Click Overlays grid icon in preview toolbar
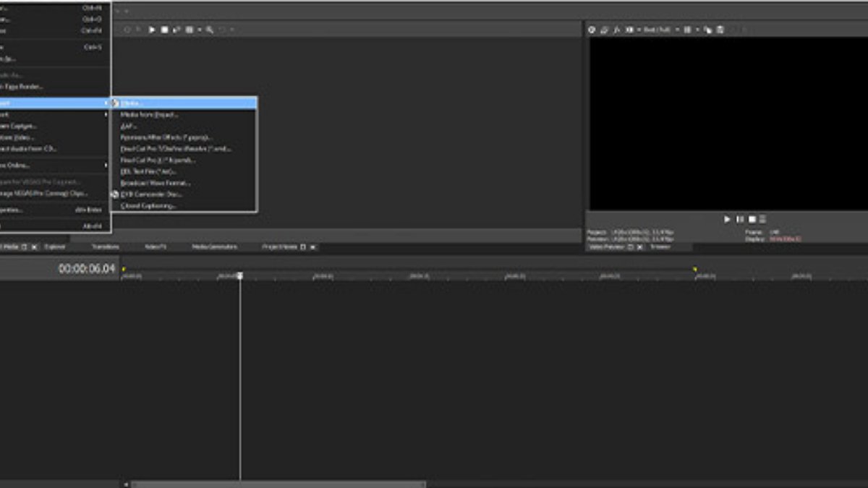This screenshot has height=488, width=868. pyautogui.click(x=687, y=30)
